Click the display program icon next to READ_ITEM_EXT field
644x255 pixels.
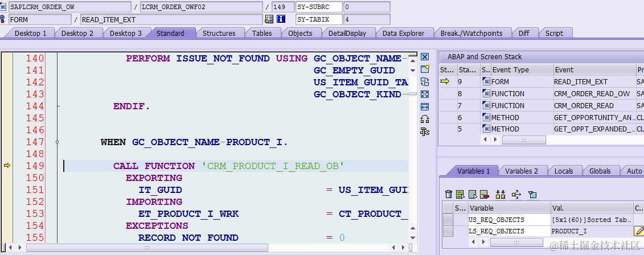click(x=269, y=19)
